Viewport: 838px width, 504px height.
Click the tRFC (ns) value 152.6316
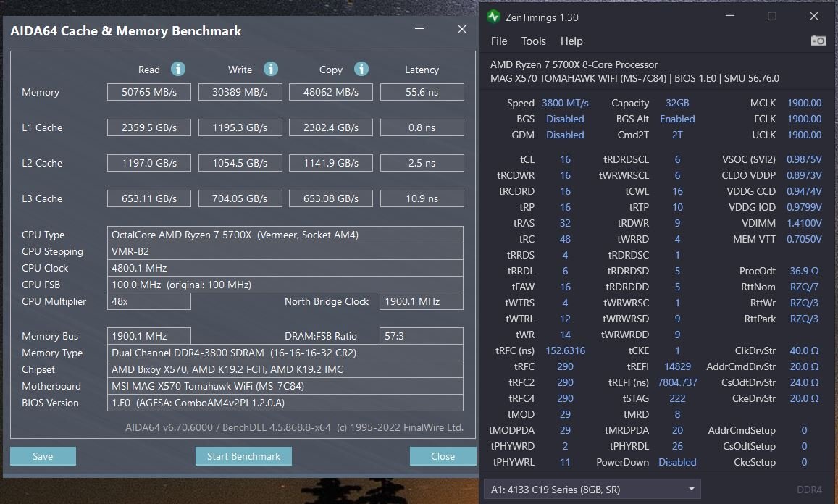(565, 350)
